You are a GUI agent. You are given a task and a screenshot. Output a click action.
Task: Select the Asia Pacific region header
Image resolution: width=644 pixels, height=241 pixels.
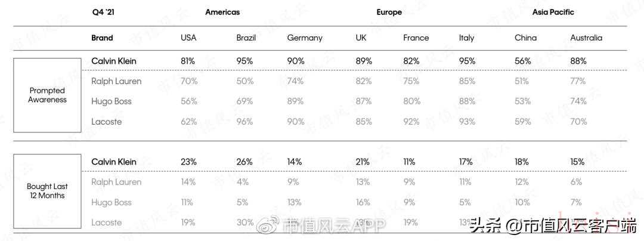click(x=553, y=12)
